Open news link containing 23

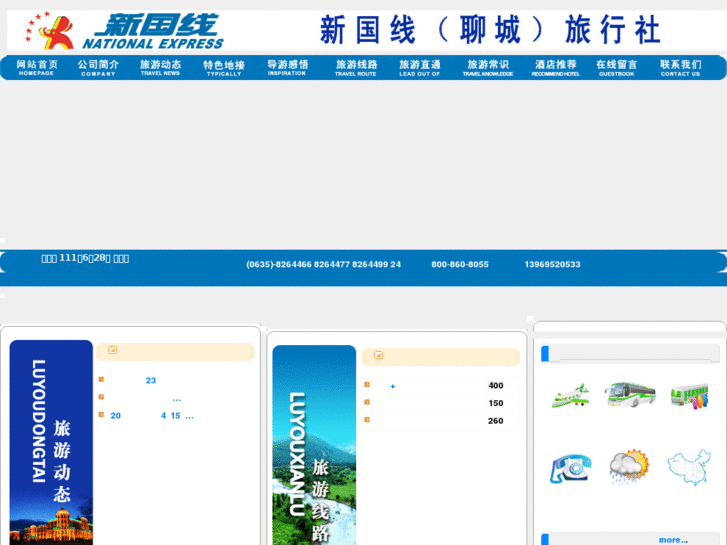[x=151, y=380]
